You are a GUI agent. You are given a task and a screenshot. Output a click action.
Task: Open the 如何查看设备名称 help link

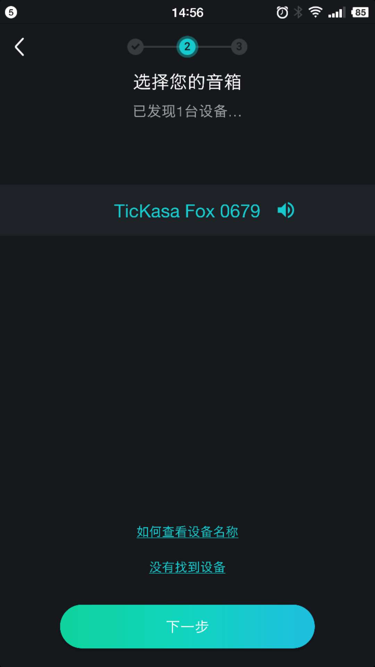[x=188, y=532]
